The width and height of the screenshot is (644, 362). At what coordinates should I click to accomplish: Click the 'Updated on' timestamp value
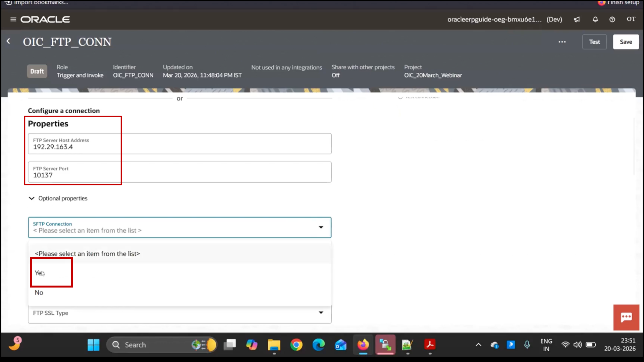(x=202, y=75)
